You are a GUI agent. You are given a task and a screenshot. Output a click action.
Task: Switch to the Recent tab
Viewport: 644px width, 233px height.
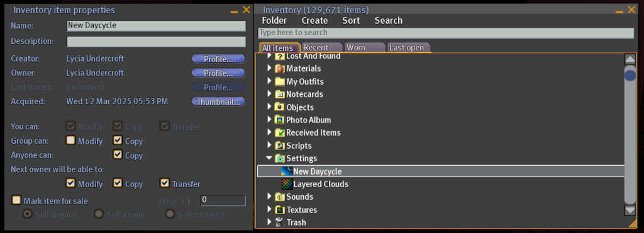point(321,48)
